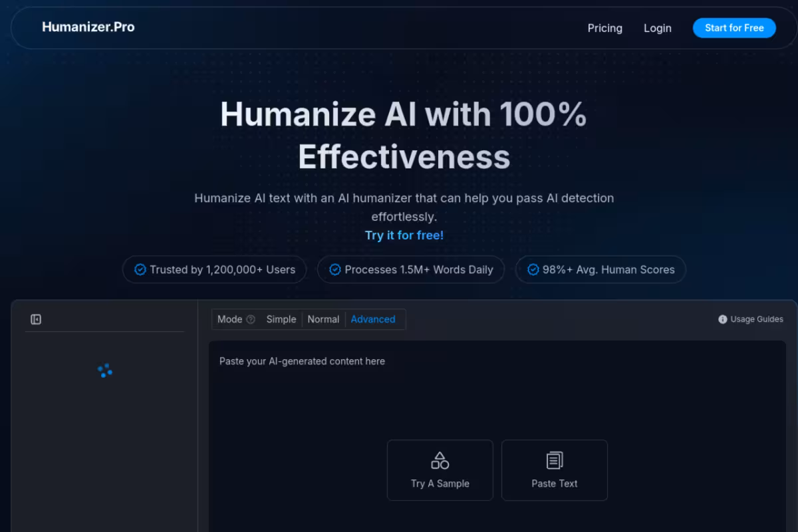The image size is (798, 532).
Task: Click the Trusted by 1,200,000+ Users badge text
Action: click(x=222, y=269)
